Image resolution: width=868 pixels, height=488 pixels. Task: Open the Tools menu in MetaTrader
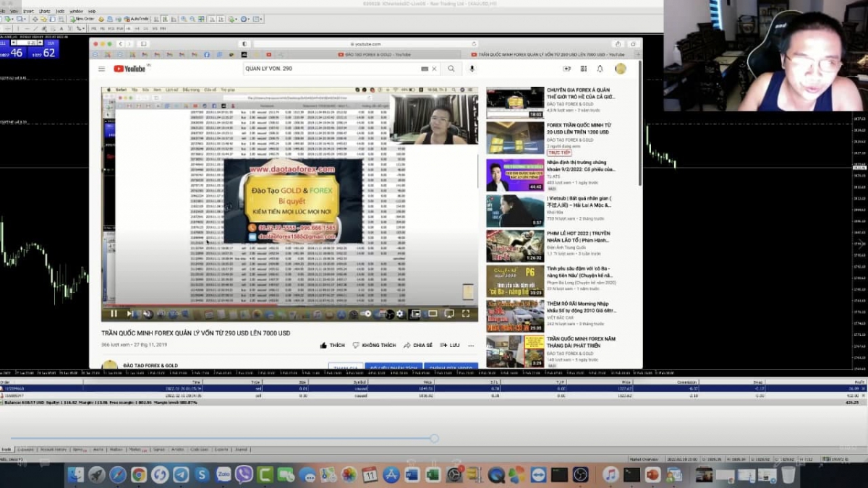[x=60, y=12]
